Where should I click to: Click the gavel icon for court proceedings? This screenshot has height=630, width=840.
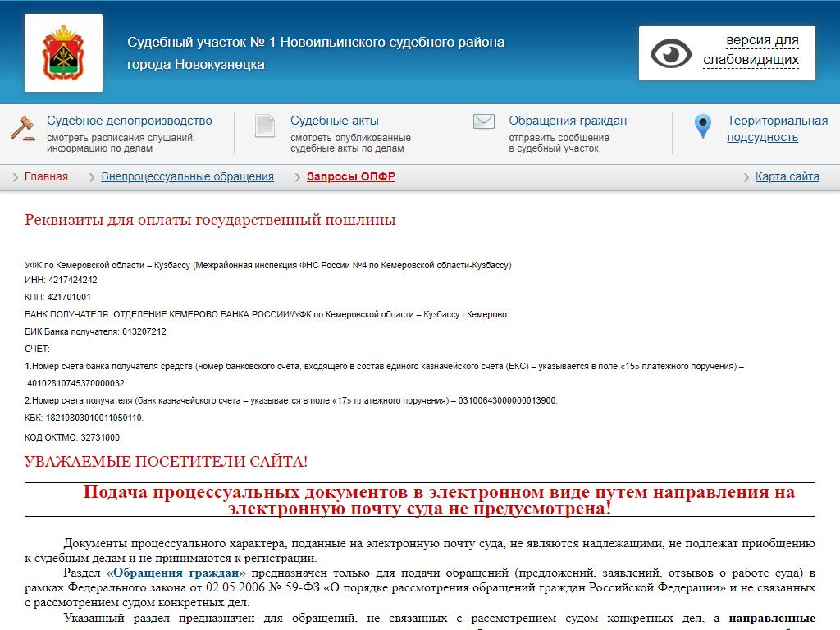pos(22,128)
